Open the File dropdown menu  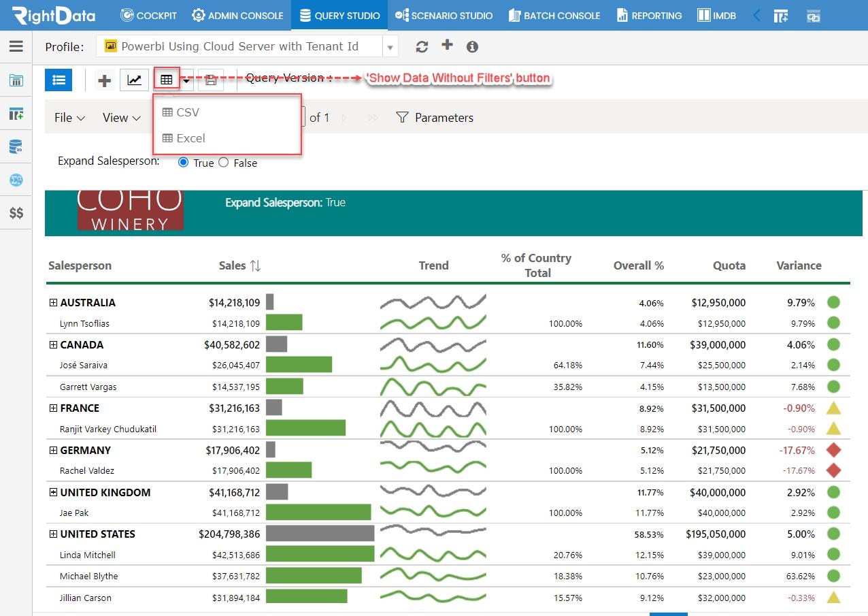(69, 118)
